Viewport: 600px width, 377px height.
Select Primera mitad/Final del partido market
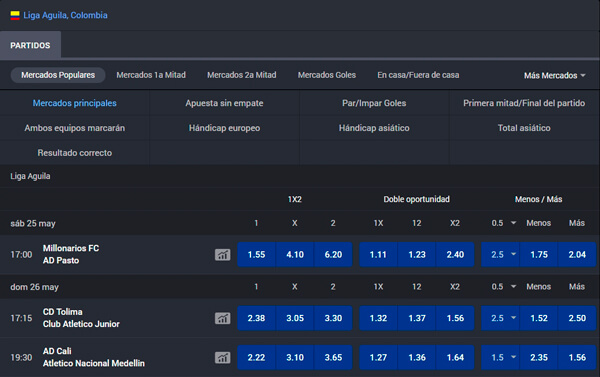click(x=524, y=103)
